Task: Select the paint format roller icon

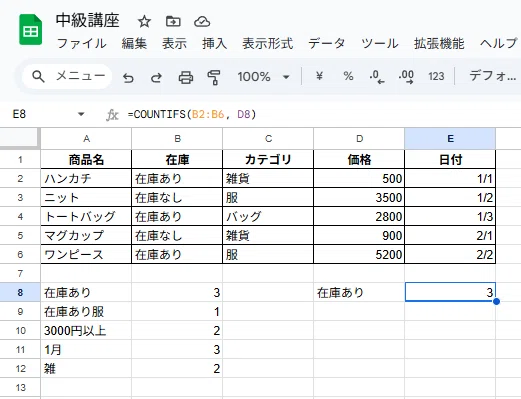Action: (x=214, y=77)
